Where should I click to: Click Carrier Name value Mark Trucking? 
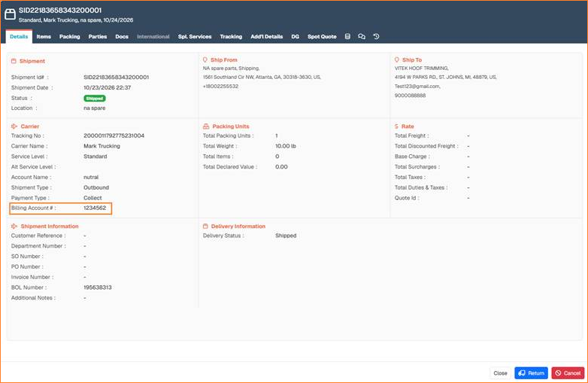click(102, 146)
